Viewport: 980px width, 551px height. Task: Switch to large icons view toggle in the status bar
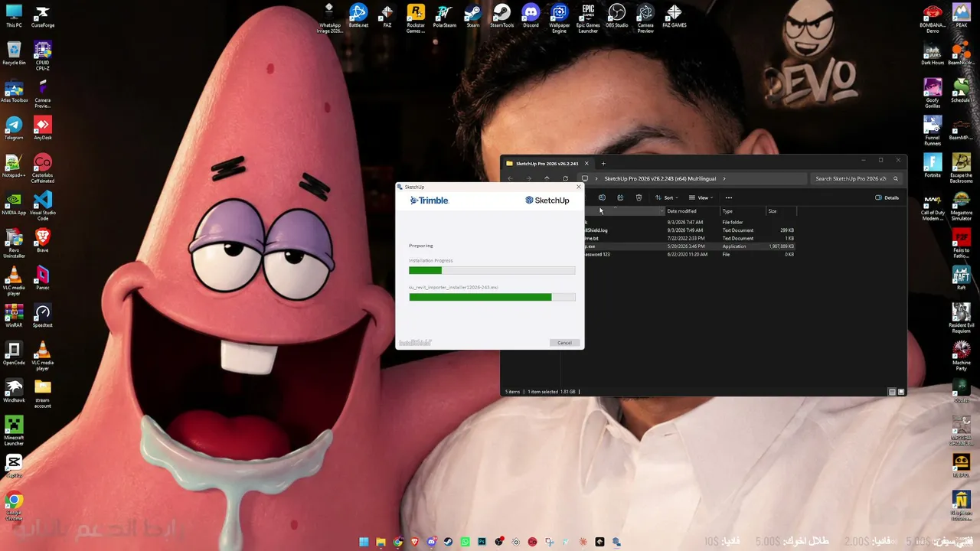click(901, 392)
